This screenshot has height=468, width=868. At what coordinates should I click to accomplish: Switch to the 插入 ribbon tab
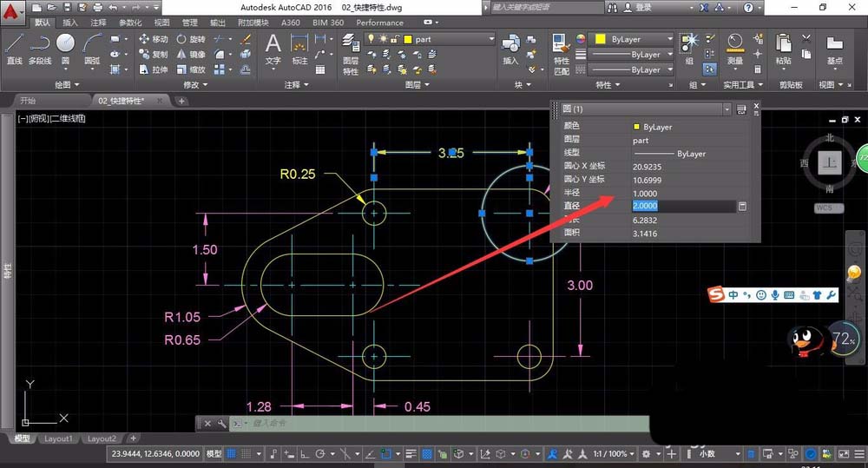click(x=70, y=23)
